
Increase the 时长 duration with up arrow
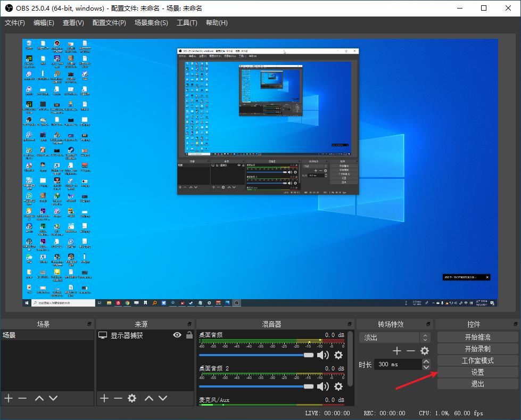click(426, 361)
